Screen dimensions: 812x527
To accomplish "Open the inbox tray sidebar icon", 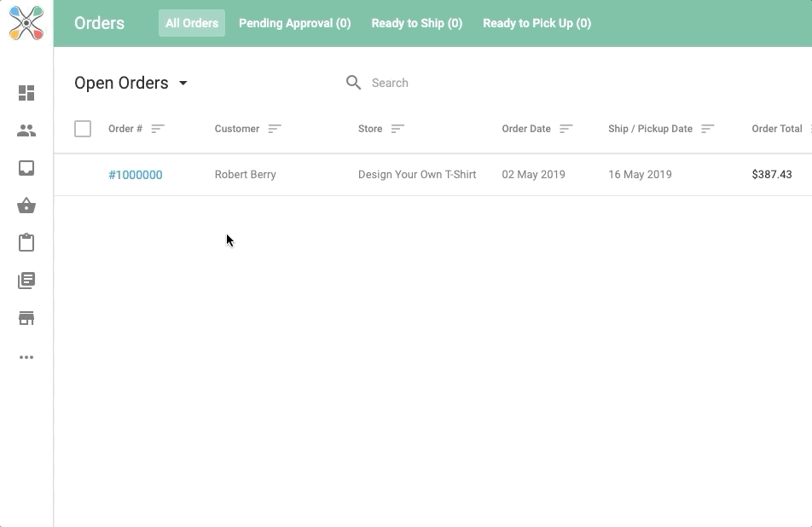I will coord(26,168).
